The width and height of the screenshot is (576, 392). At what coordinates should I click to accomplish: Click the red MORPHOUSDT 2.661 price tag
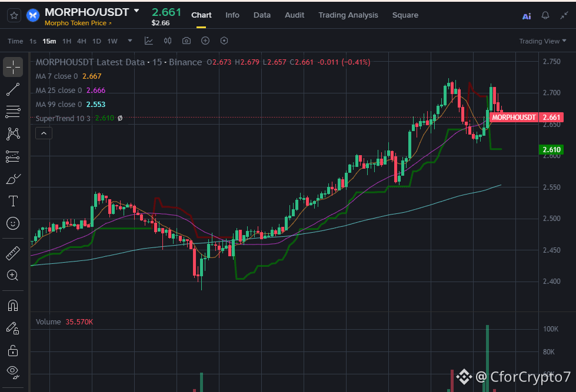pos(527,118)
